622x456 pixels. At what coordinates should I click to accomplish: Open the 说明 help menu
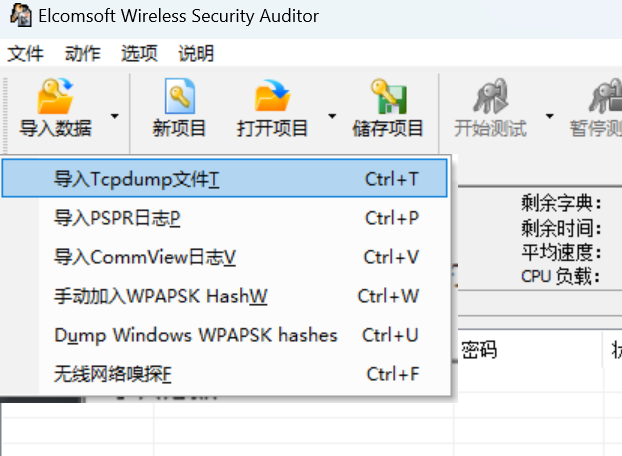pyautogui.click(x=196, y=54)
